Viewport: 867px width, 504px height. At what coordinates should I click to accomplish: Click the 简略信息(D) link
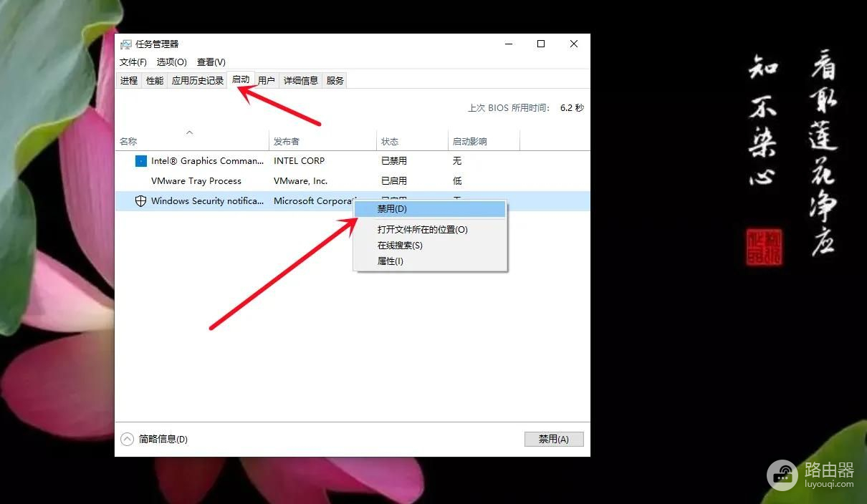pyautogui.click(x=163, y=439)
